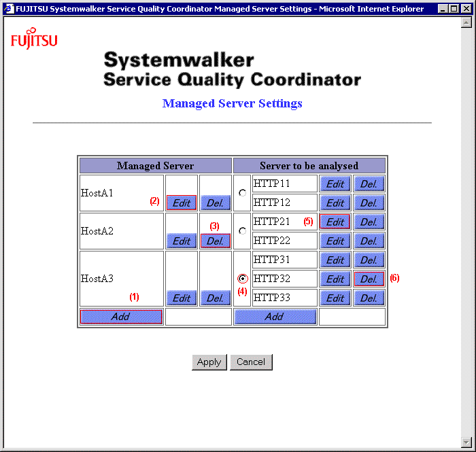Add a new Managed Server

[x=121, y=317]
